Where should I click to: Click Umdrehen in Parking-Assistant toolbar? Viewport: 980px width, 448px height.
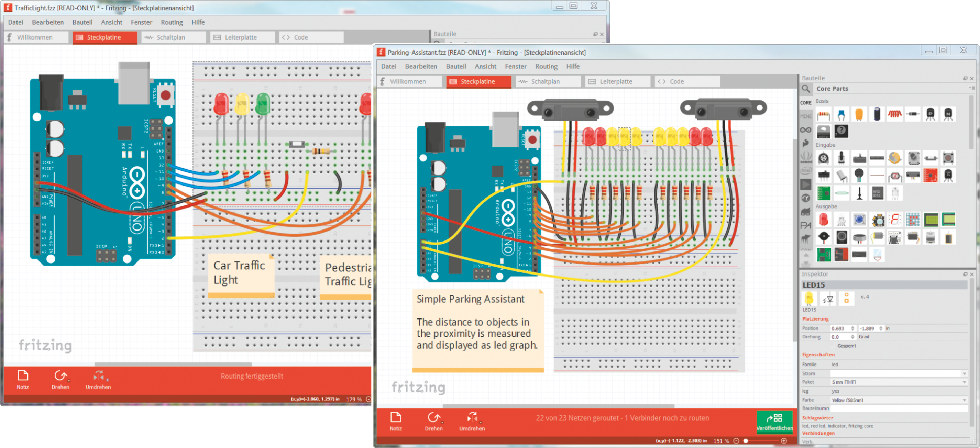click(472, 421)
